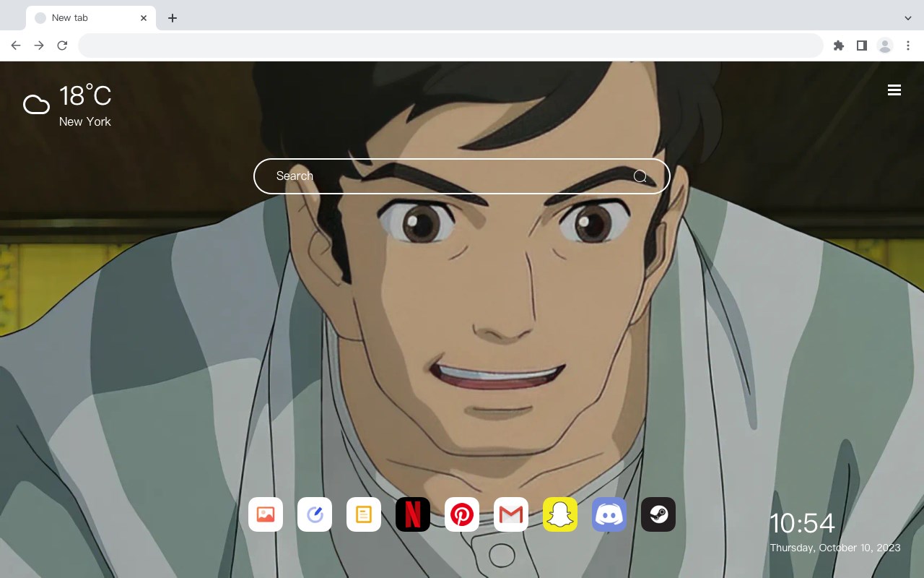Open the yellow notes shortcut icon

[364, 514]
